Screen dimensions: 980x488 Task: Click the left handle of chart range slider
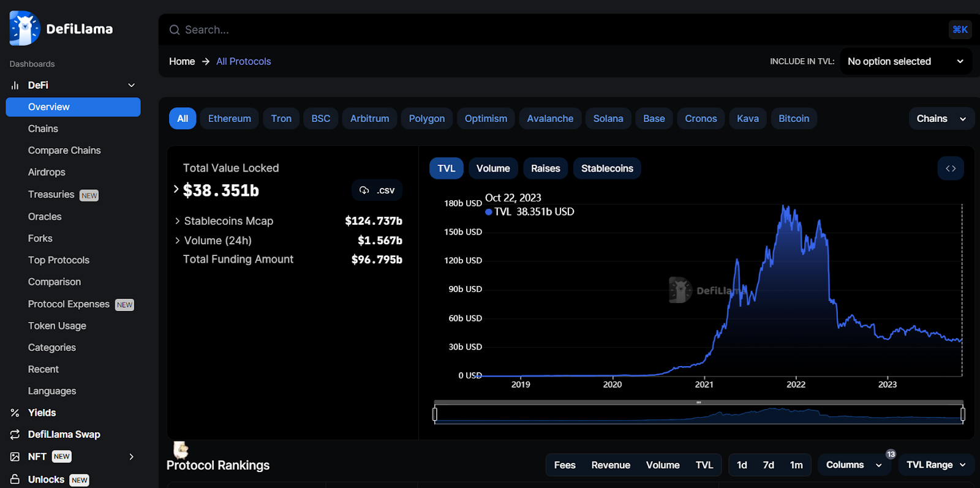pyautogui.click(x=435, y=415)
